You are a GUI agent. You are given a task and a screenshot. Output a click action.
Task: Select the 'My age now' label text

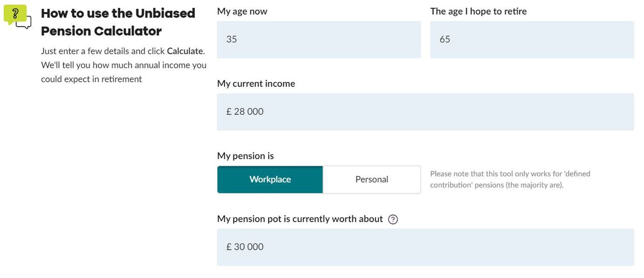tap(242, 11)
